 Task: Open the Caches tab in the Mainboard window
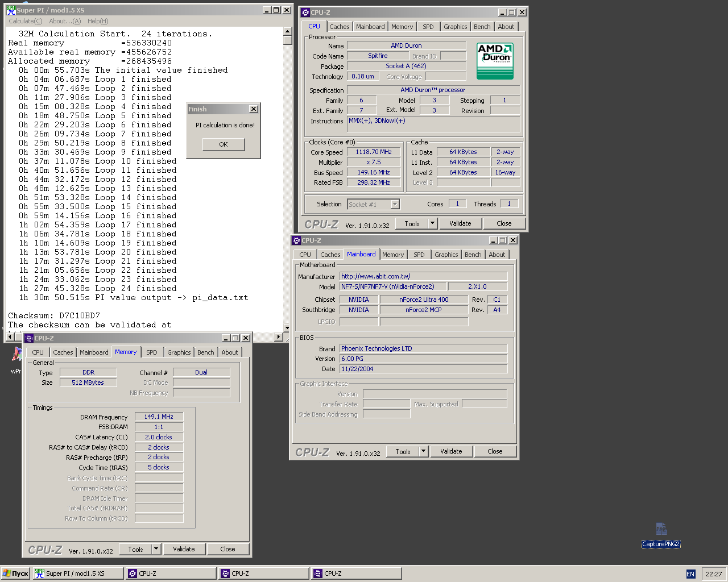[330, 255]
